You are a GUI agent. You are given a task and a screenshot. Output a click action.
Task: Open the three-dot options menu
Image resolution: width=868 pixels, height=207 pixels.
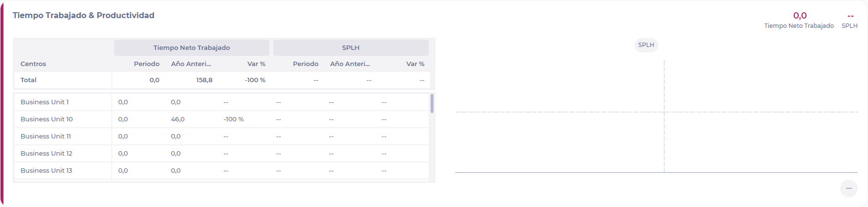[848, 188]
